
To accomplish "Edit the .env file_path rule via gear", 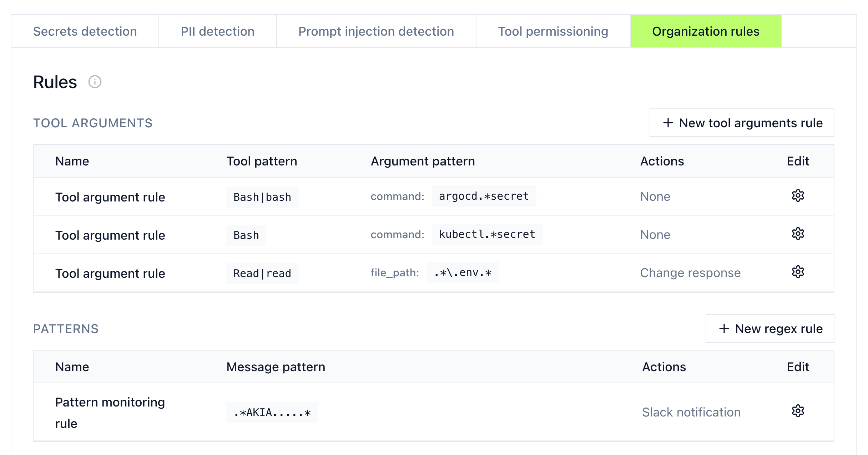I will tap(798, 272).
